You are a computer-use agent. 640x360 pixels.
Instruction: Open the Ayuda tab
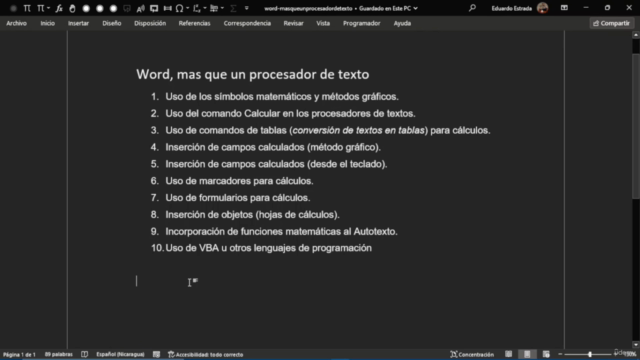point(402,23)
